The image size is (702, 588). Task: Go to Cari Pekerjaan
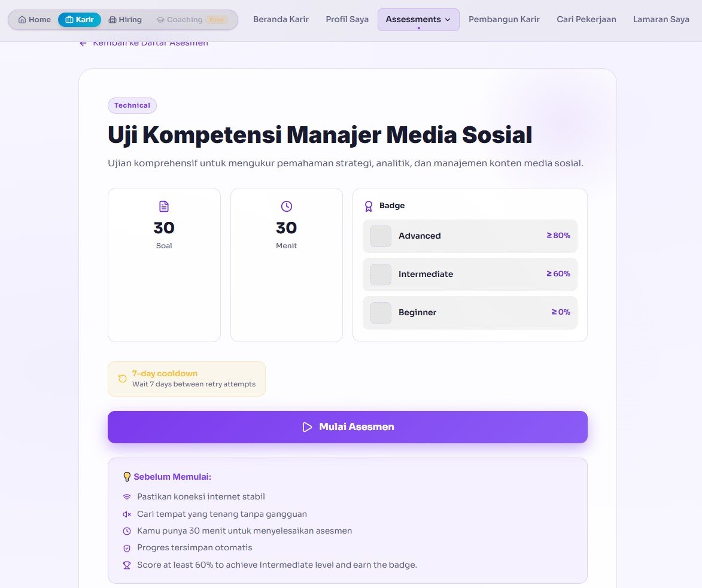coord(586,19)
